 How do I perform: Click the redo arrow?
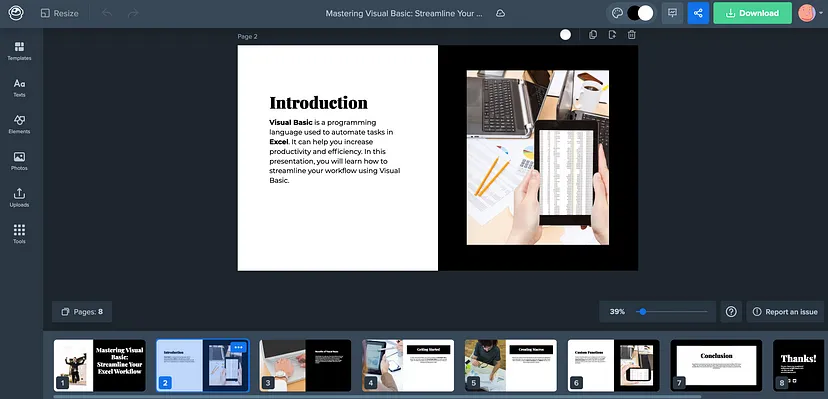(133, 13)
